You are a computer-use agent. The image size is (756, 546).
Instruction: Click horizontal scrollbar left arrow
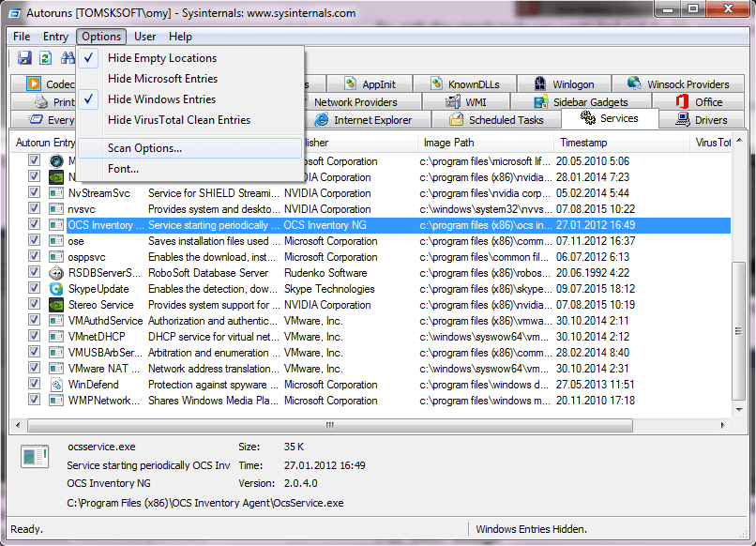pyautogui.click(x=18, y=425)
